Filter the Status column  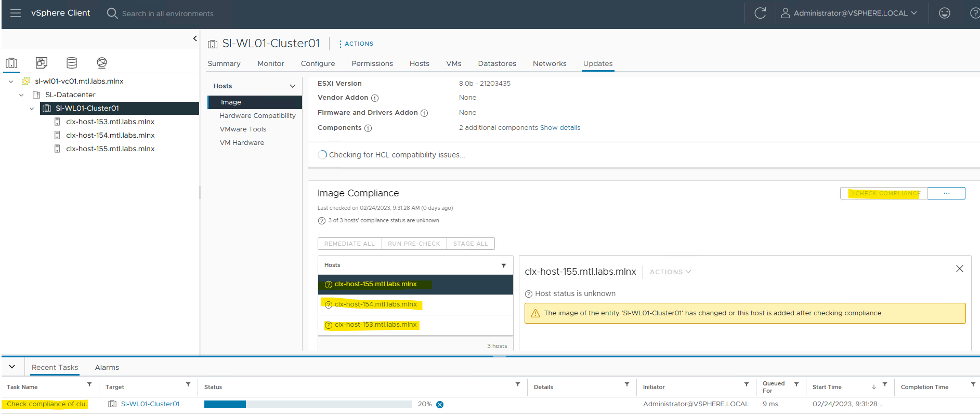click(x=518, y=384)
